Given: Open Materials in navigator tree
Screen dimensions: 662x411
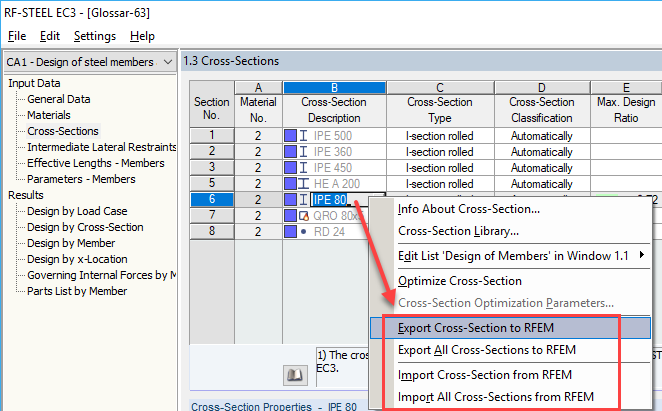Looking at the screenshot, I should 49,115.
